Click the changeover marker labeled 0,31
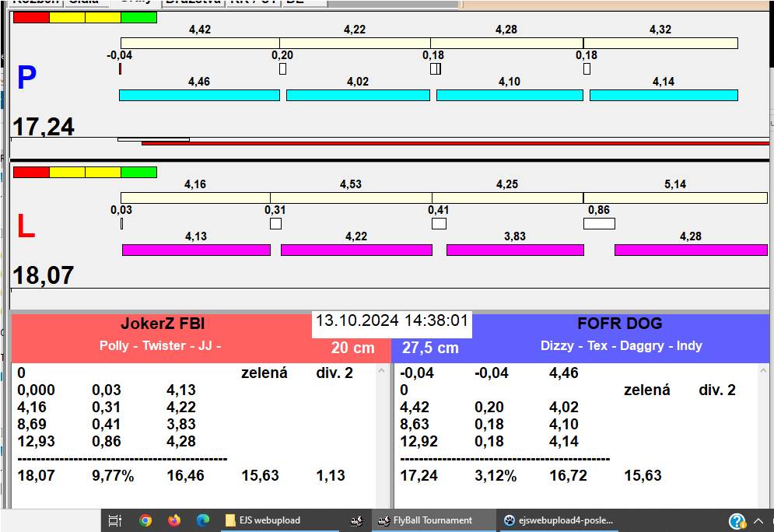This screenshot has width=774, height=532. click(x=275, y=223)
